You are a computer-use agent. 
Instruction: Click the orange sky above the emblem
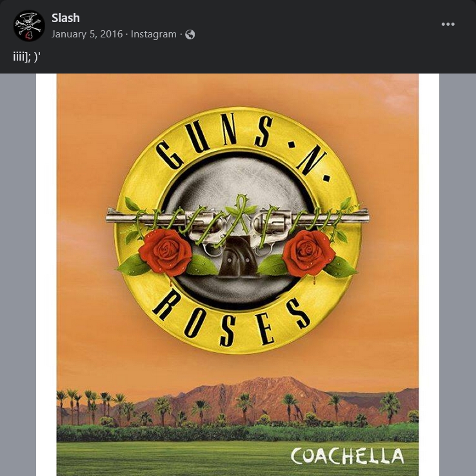click(x=238, y=90)
